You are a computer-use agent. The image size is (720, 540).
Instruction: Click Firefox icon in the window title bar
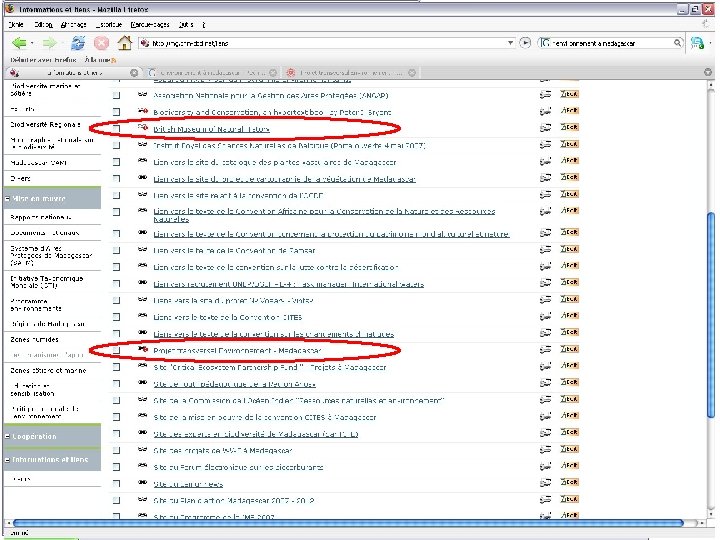click(x=10, y=9)
